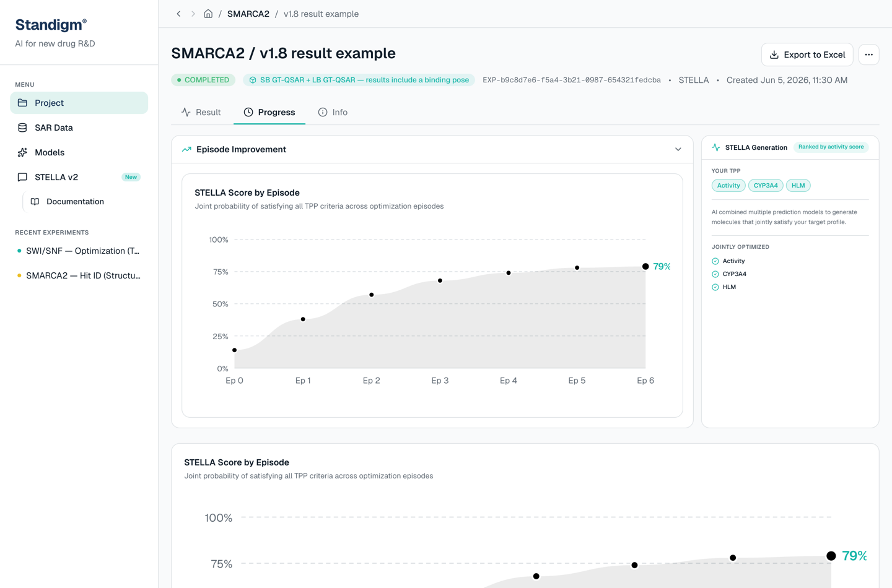Click the Ep 6 data point at 79%
Image resolution: width=892 pixels, height=588 pixels.
coord(645,266)
